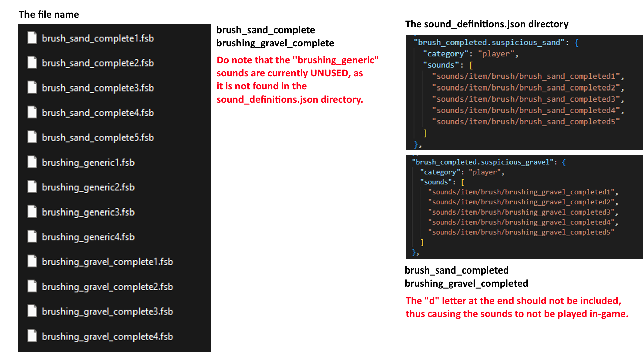Select the brushing_generic2.fsb file entry
Screen dimensions: 644x362
[x=88, y=187]
